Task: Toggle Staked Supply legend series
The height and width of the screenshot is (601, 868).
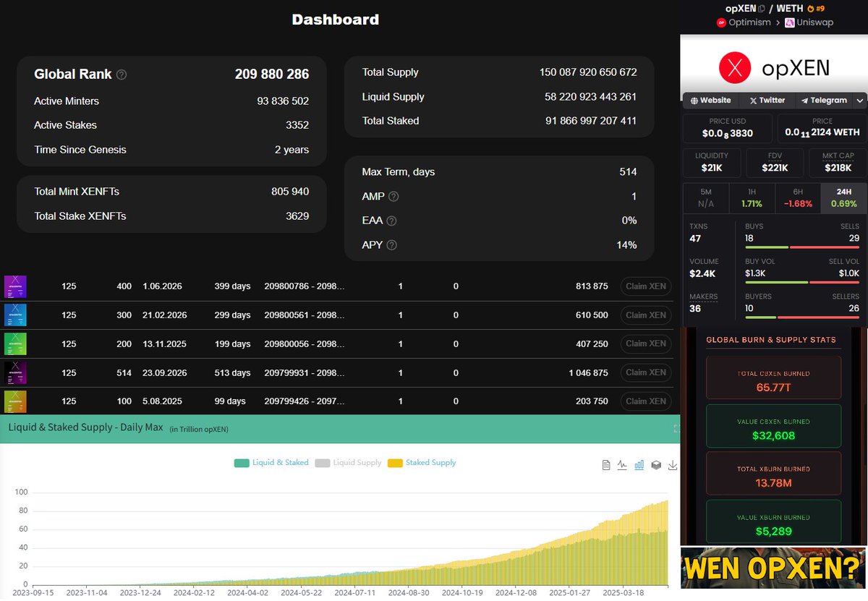Action: pos(422,463)
